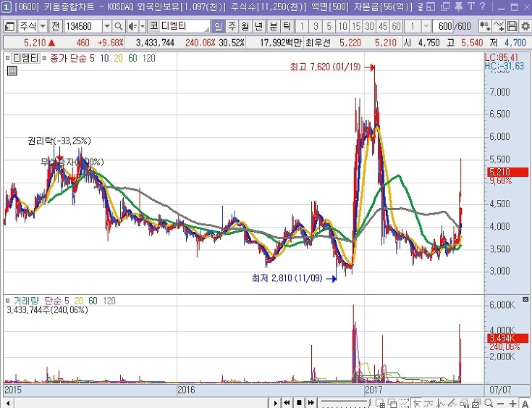Image resolution: width=532 pixels, height=408 pixels.
Task: Select the 일 daily chart period
Action: 218,26
